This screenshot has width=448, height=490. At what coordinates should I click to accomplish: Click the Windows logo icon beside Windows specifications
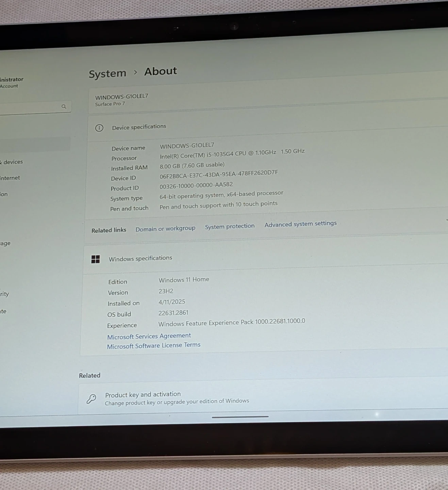(x=96, y=259)
